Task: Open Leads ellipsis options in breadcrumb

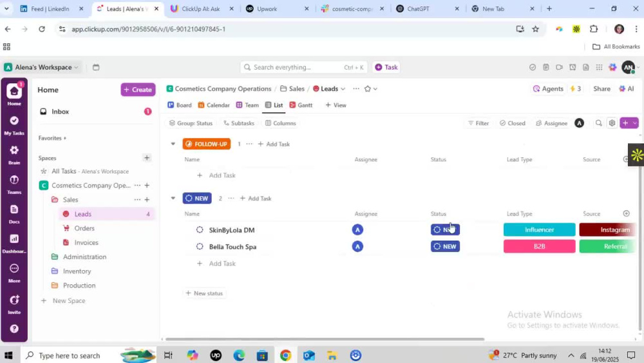Action: pyautogui.click(x=355, y=89)
